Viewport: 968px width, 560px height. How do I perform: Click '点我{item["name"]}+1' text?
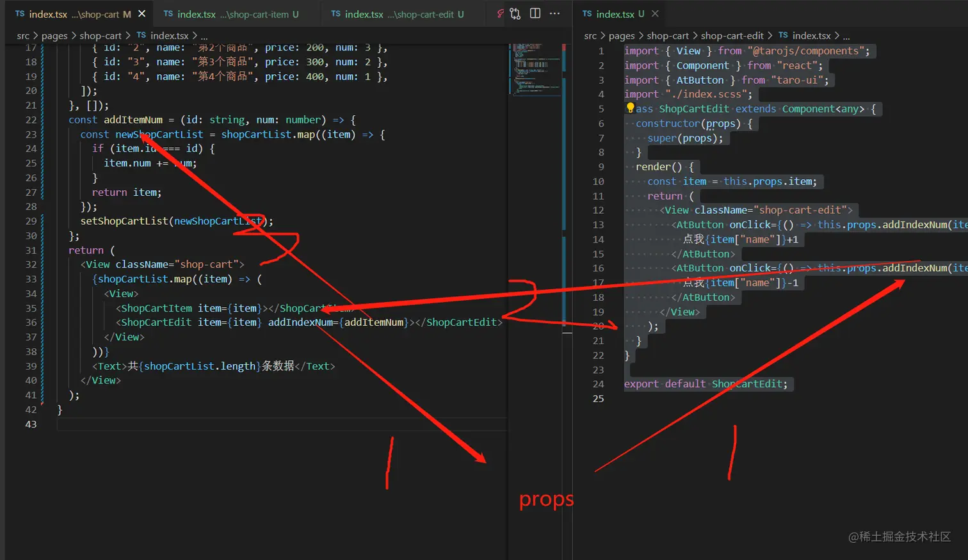pos(741,239)
